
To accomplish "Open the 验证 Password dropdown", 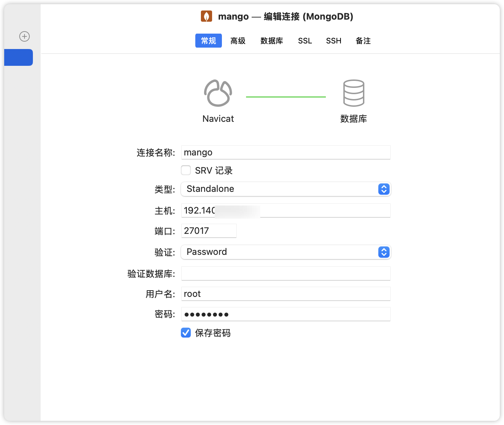I will click(286, 252).
